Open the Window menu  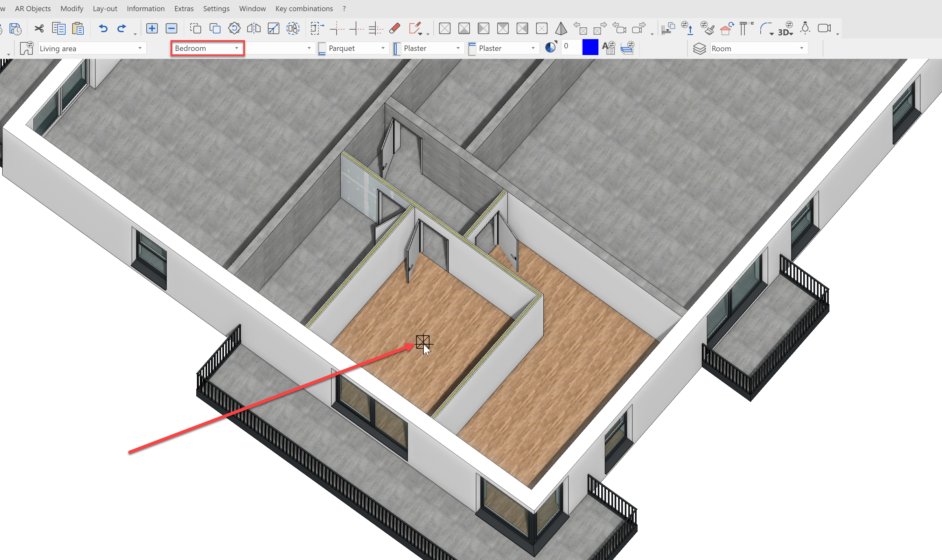(x=252, y=9)
